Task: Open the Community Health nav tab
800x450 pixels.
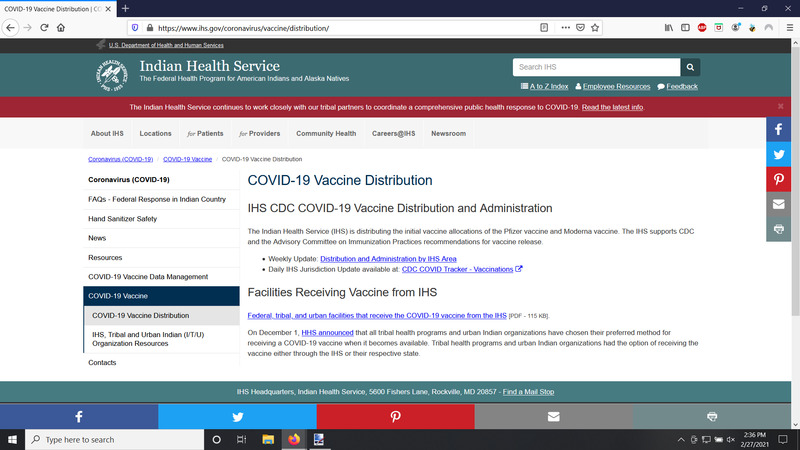Action: pyautogui.click(x=326, y=133)
